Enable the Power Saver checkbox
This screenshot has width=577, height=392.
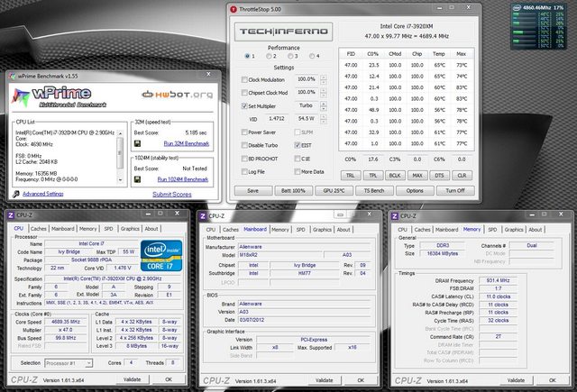click(x=244, y=132)
